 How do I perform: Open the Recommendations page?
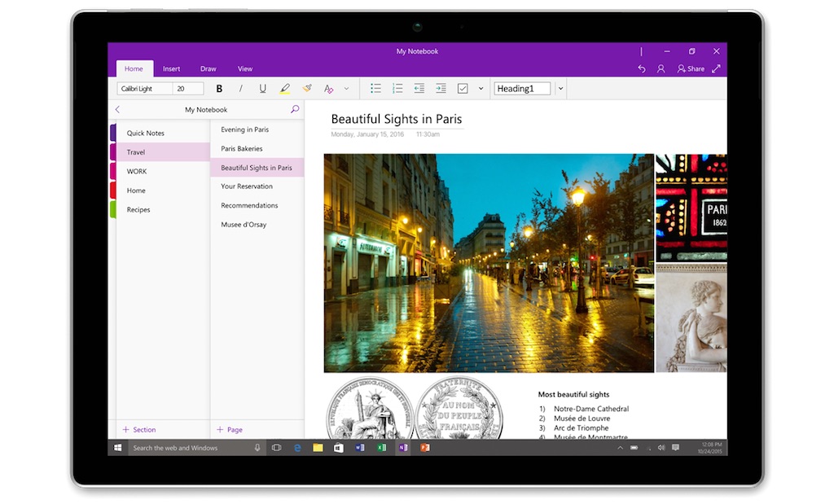coord(257,205)
